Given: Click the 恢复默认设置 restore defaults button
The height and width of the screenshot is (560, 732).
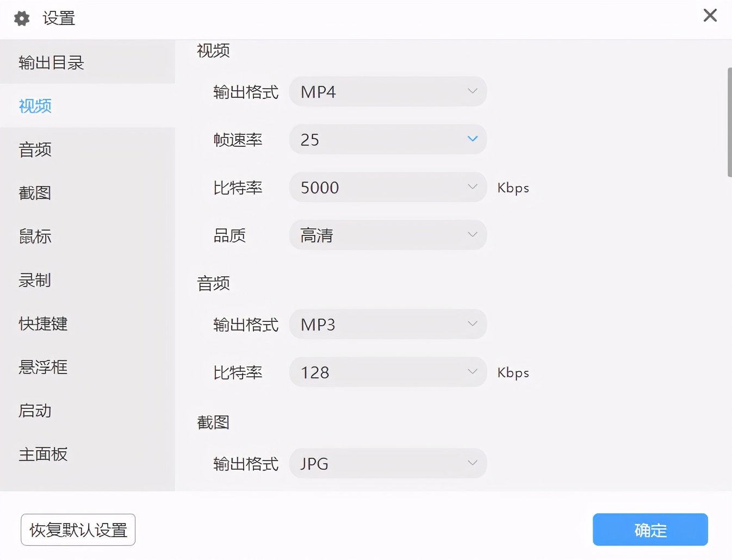Looking at the screenshot, I should coord(78,529).
